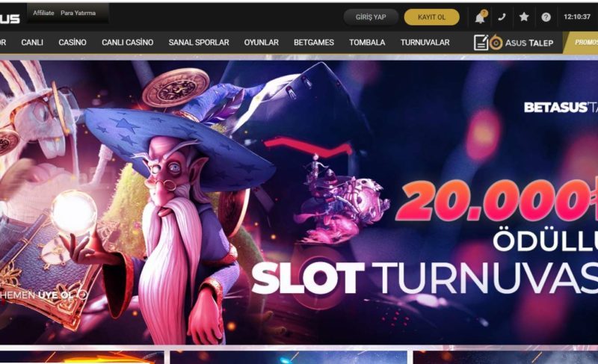This screenshot has height=364, width=598.
Task: Click the Betasus logo in header
Action: 10,18
